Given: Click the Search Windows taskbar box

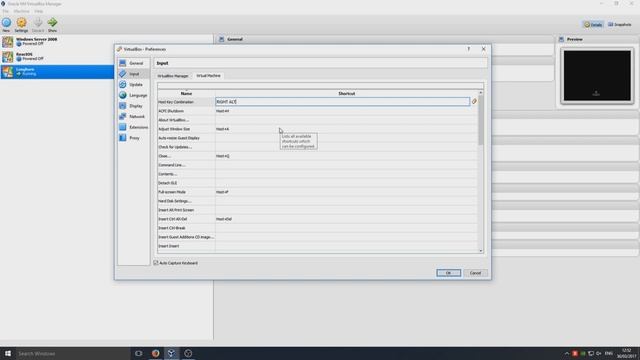Looking at the screenshot, I should tap(72, 353).
